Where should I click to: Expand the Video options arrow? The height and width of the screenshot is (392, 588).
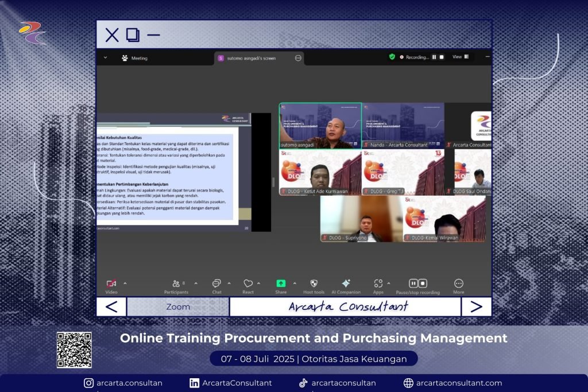tap(125, 283)
